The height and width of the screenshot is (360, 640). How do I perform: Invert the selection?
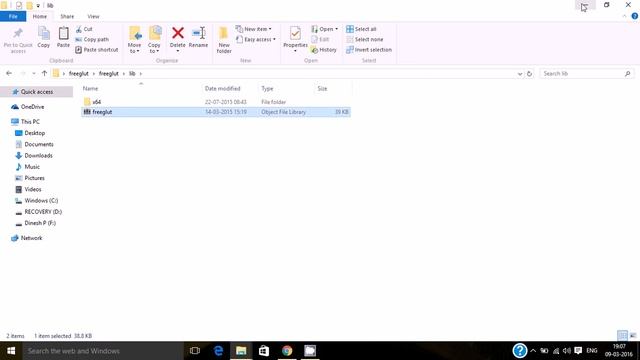pos(369,50)
